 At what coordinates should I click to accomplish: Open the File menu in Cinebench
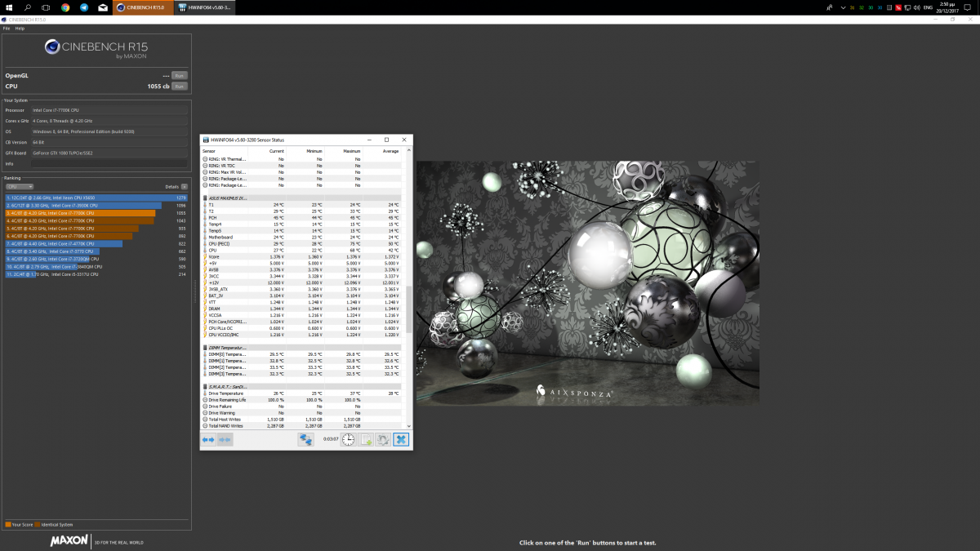(x=7, y=28)
